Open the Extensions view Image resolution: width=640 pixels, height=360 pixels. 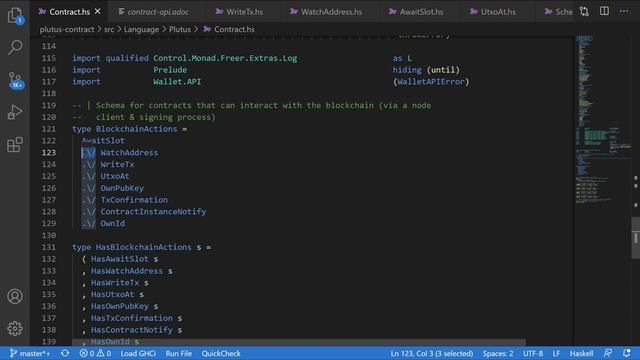[x=15, y=144]
